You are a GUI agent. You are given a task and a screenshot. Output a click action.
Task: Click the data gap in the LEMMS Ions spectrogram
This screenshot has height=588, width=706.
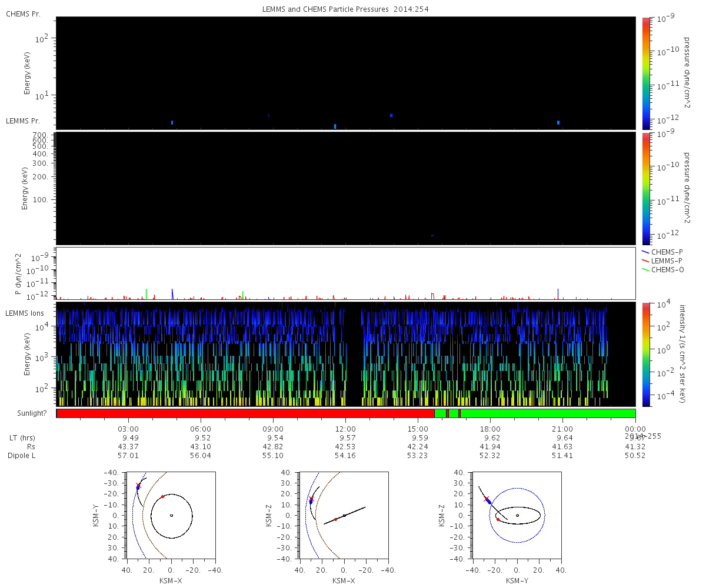[x=353, y=354]
